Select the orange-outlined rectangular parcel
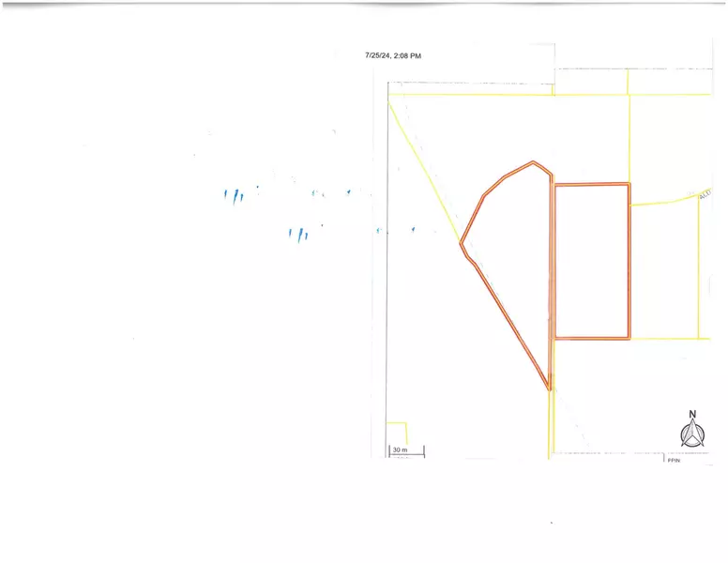 point(591,261)
